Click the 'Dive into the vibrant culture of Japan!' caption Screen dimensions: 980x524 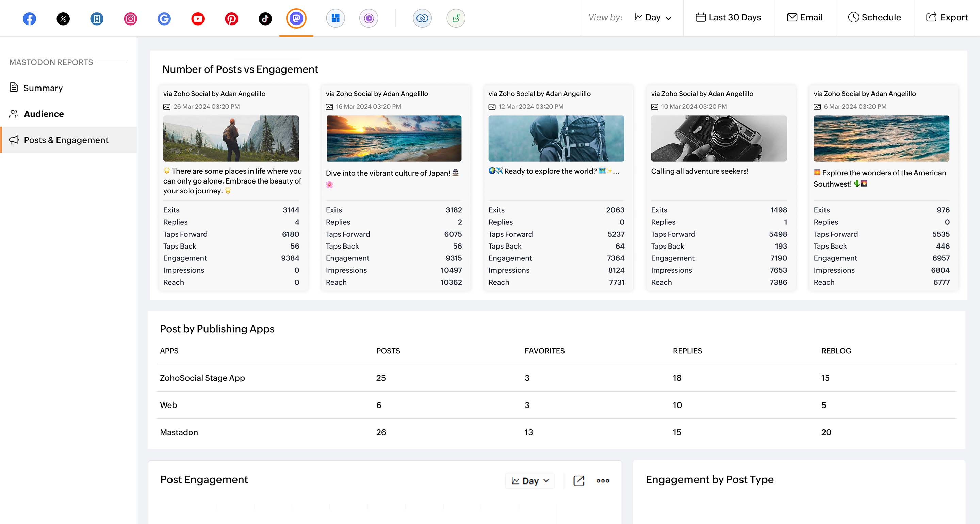[393, 178]
